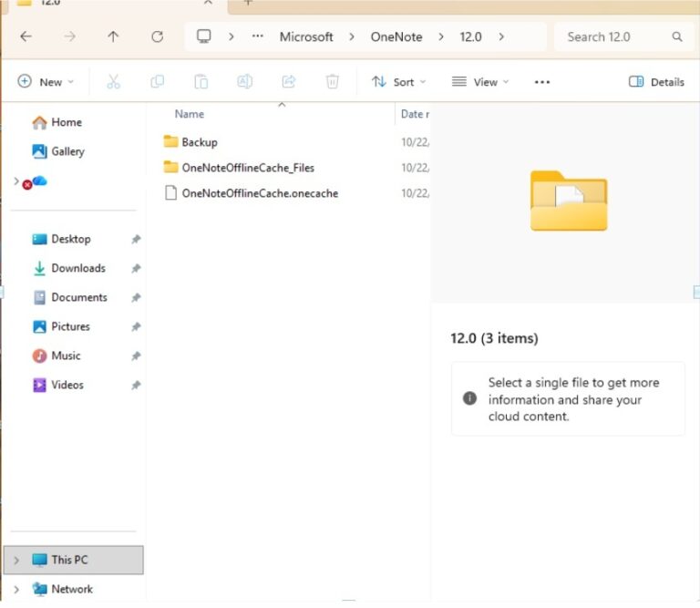Open Videos quick access folder

click(x=58, y=385)
